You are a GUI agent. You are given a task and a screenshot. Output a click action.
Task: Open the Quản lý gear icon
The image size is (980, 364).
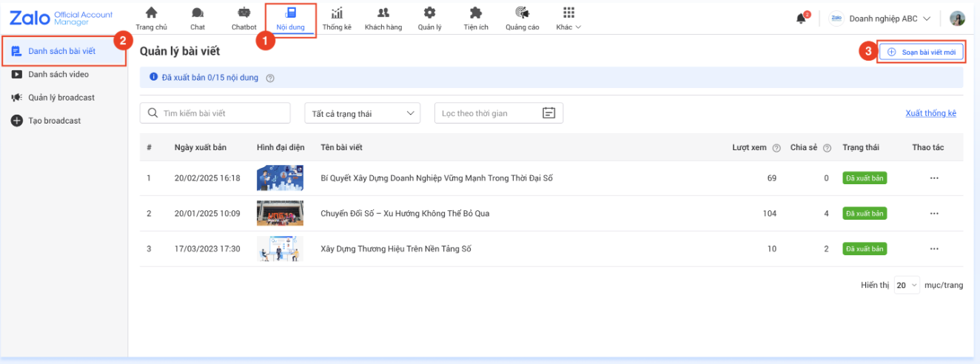[x=429, y=13]
